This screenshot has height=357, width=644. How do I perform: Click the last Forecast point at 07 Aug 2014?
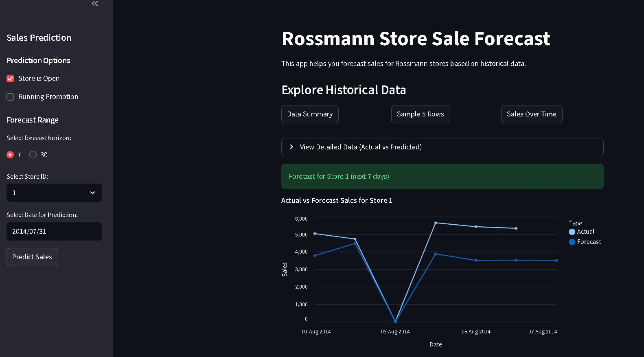click(556, 261)
